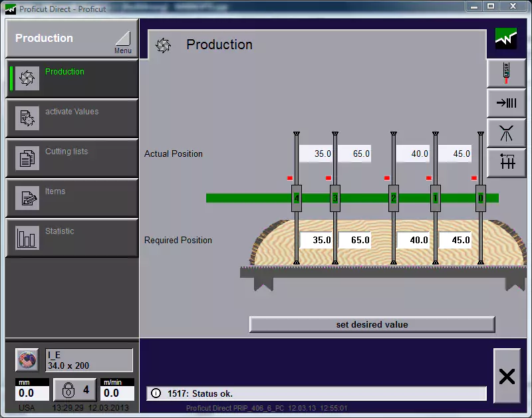Close the Proficut Direct window
The image size is (532, 418).
tap(513, 6)
